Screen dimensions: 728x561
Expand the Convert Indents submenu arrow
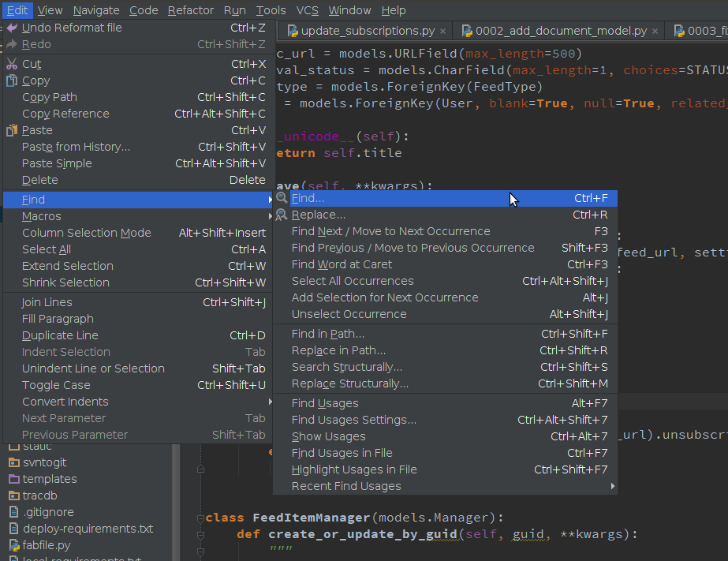[x=270, y=402]
